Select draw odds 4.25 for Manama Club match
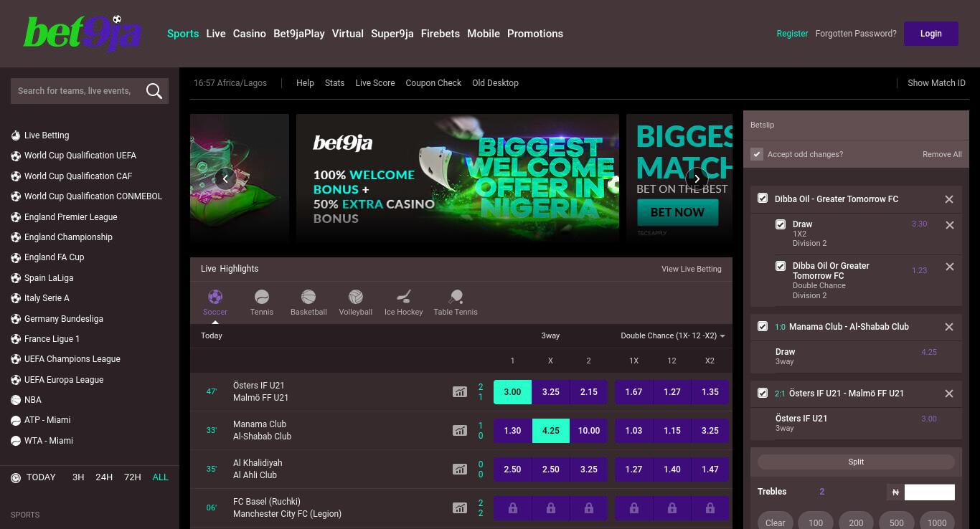The width and height of the screenshot is (980, 529). coord(551,431)
